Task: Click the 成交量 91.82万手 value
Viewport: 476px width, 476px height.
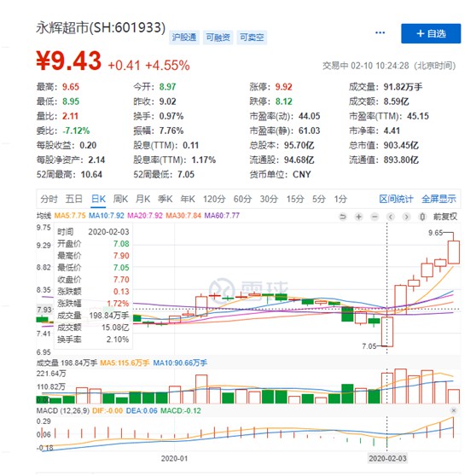Action: (403, 87)
